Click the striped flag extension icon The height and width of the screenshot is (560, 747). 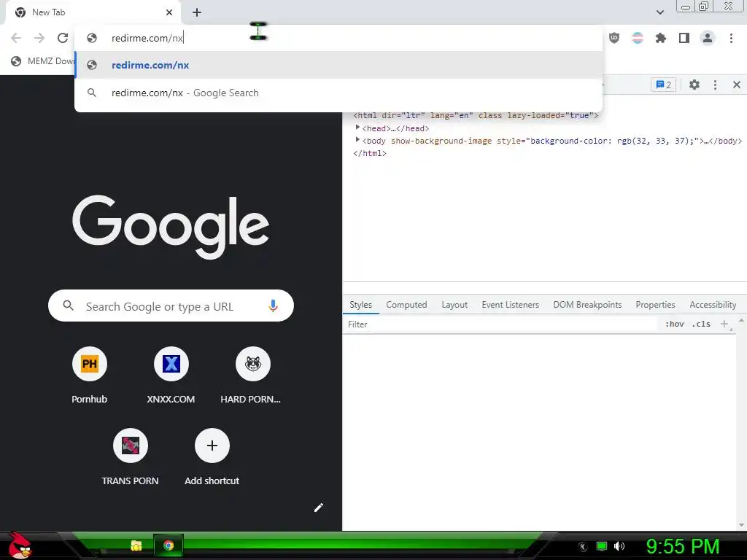(x=638, y=38)
